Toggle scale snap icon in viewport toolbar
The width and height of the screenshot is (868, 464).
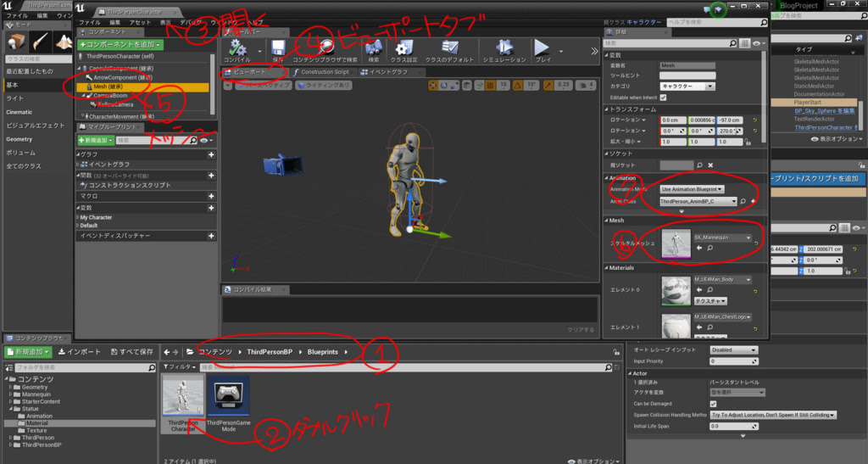click(x=548, y=86)
